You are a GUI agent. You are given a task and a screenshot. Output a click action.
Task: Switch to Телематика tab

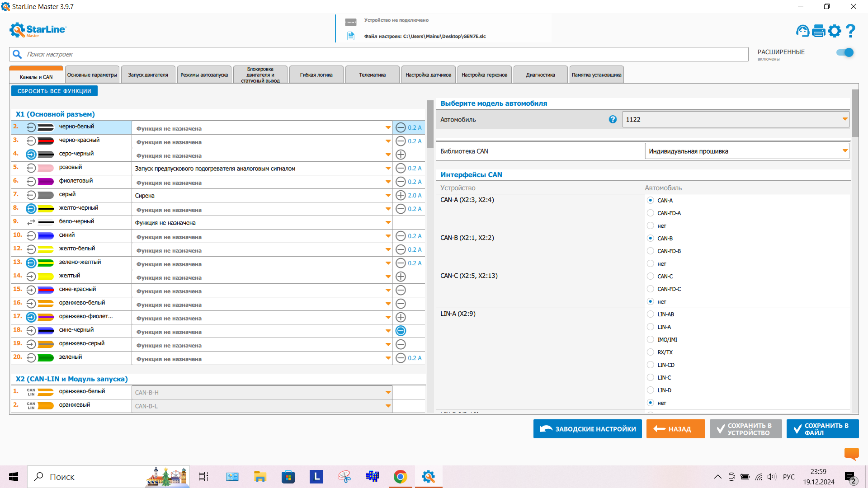pos(372,75)
